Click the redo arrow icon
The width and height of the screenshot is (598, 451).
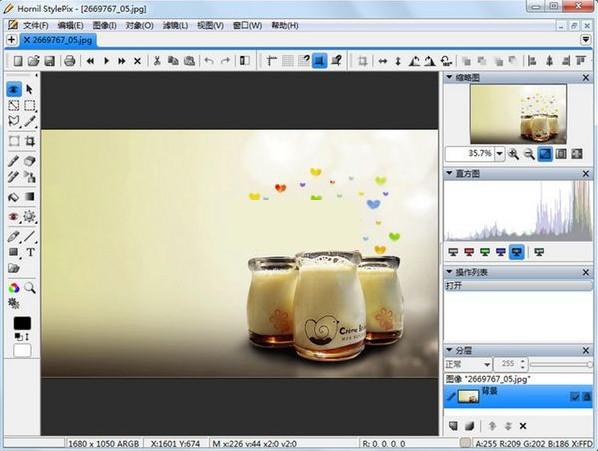[x=226, y=61]
